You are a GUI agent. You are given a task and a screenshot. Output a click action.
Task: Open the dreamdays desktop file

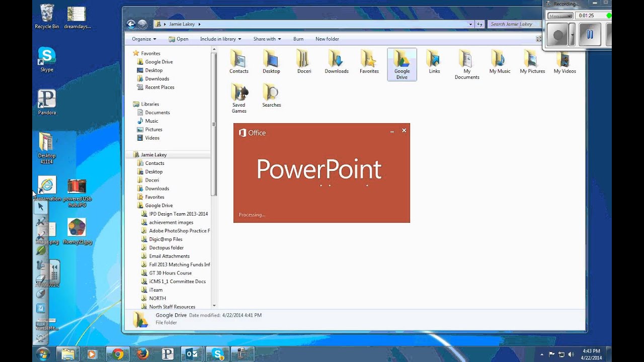[77, 17]
